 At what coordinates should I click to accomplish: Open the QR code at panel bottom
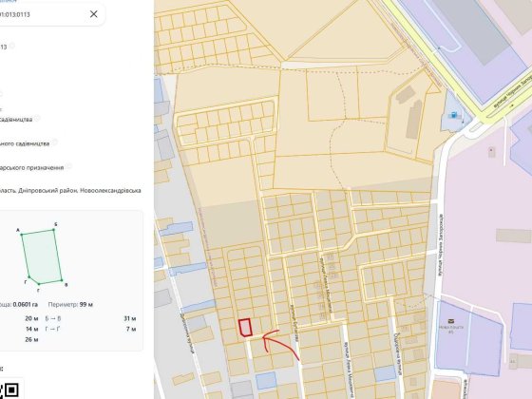(9, 390)
